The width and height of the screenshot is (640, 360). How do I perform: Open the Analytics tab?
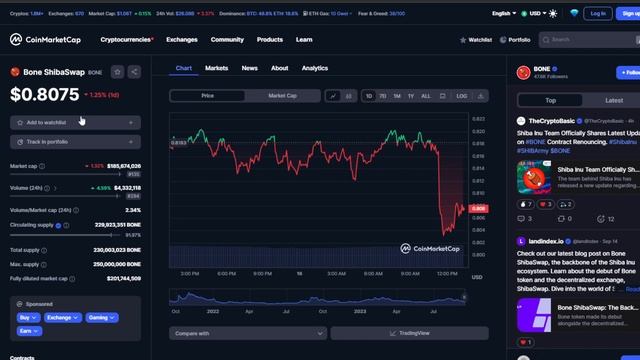coord(315,68)
